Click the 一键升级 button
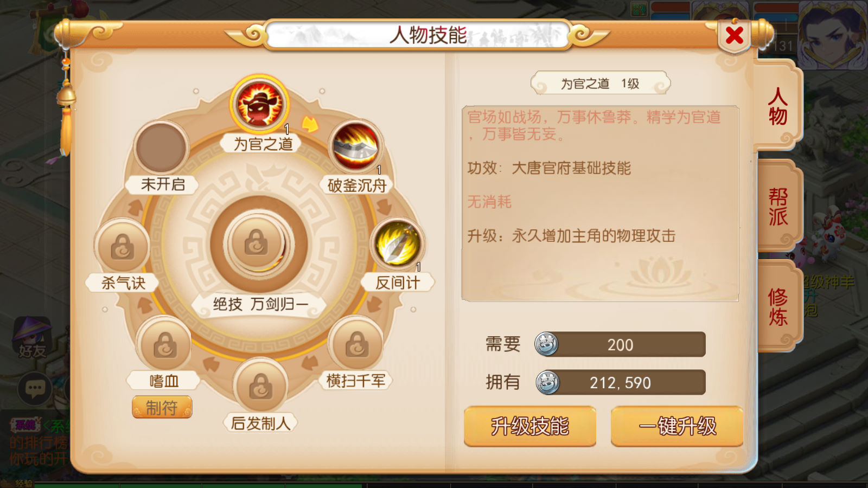868x488 pixels. [677, 426]
